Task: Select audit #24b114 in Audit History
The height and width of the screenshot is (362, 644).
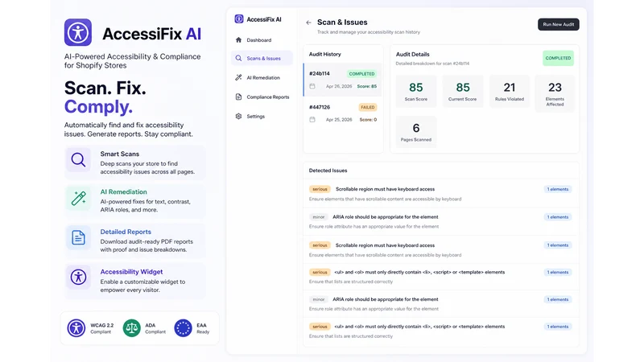Action: 343,80
